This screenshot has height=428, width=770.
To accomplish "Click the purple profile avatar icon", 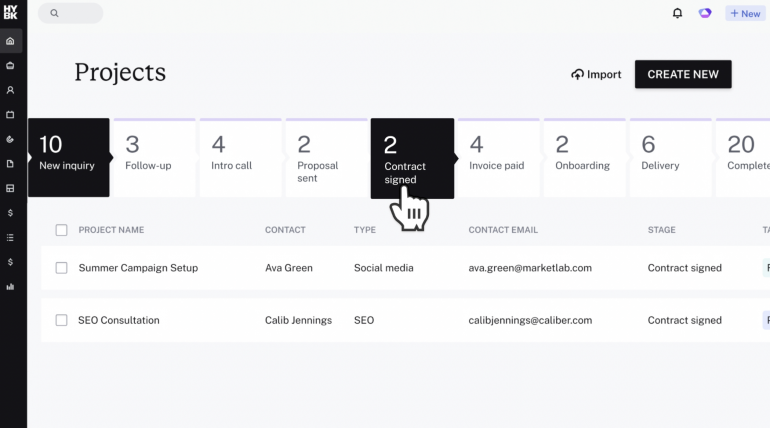I will (x=705, y=13).
